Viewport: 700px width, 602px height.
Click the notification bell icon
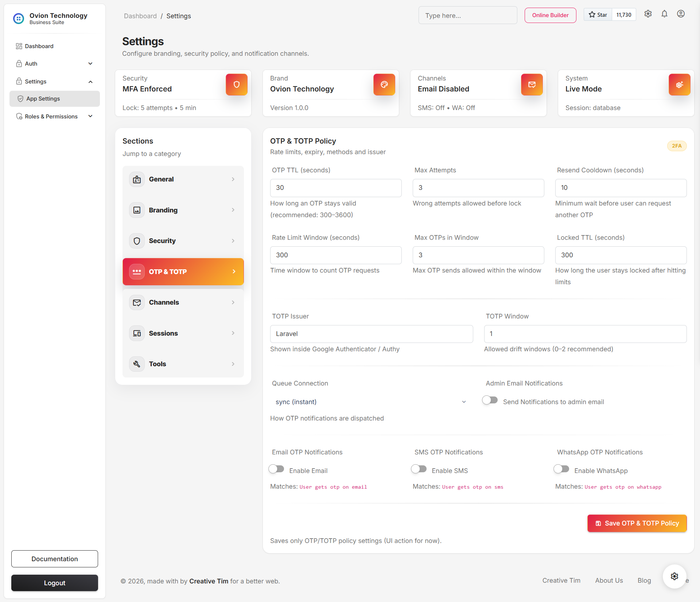click(x=664, y=14)
